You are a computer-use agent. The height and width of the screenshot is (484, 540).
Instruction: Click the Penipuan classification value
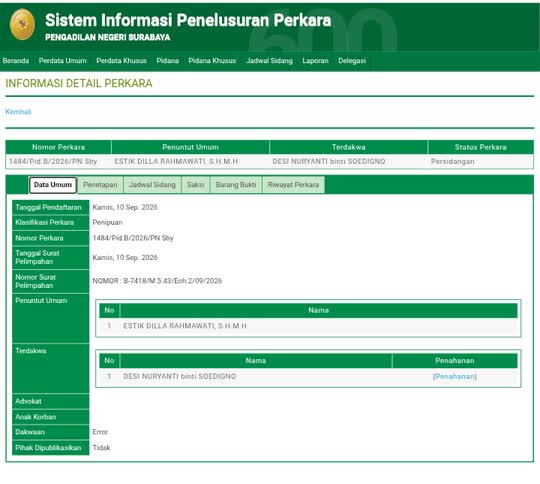pyautogui.click(x=107, y=223)
